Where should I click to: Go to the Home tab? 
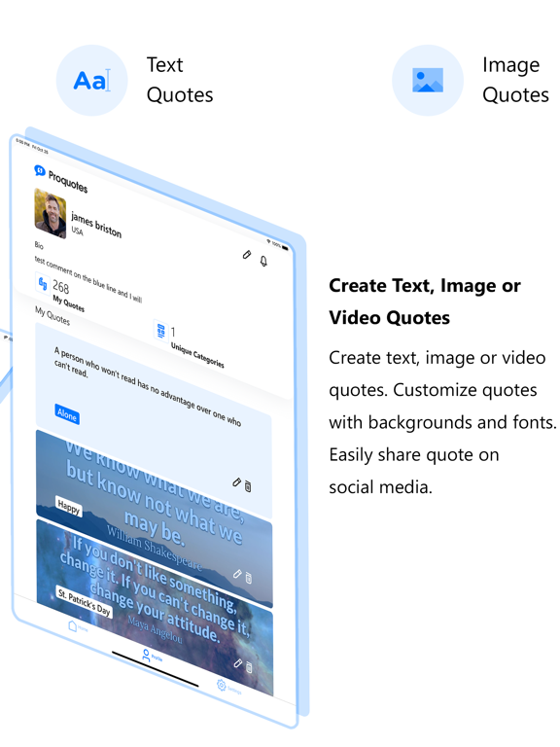tap(78, 626)
